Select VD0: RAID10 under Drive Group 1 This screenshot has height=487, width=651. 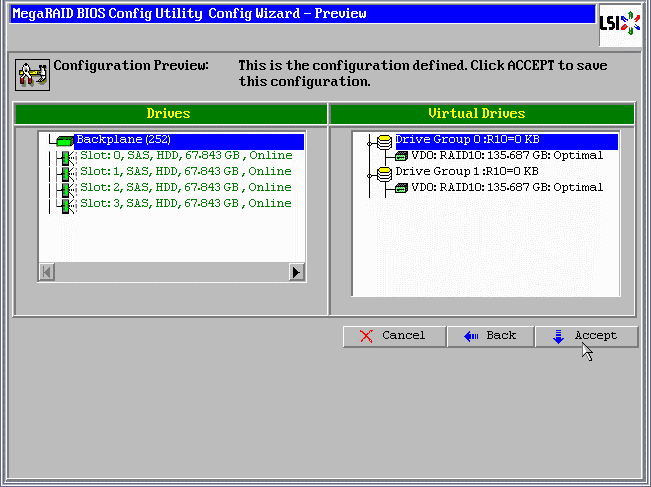507,188
